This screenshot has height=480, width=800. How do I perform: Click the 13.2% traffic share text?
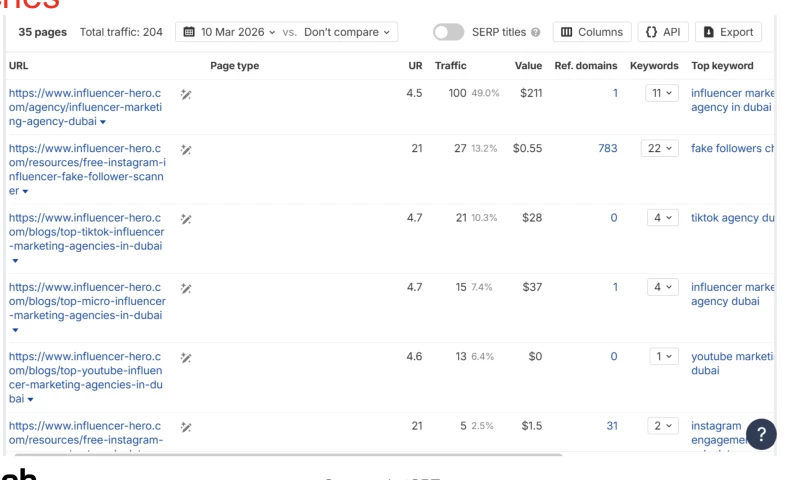tap(484, 148)
